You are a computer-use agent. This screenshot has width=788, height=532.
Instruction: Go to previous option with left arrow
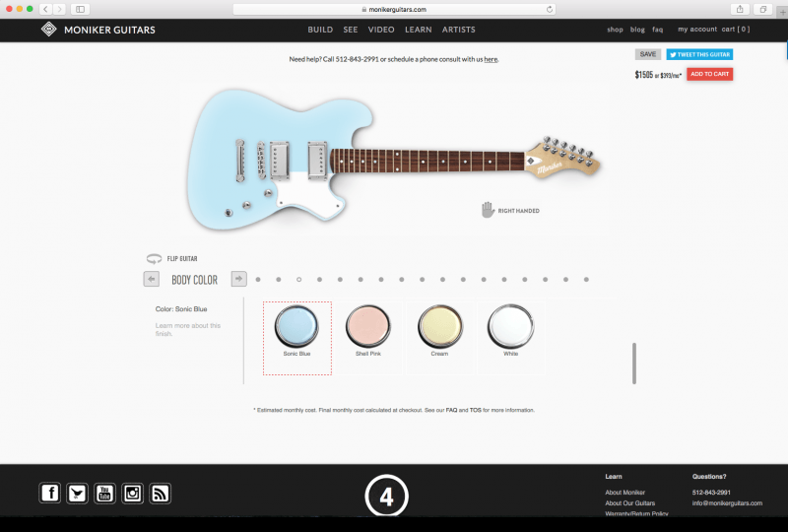click(152, 279)
